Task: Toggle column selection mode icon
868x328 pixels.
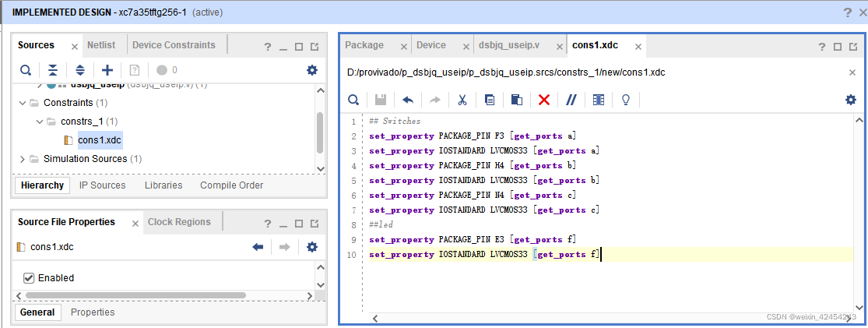Action: (x=599, y=100)
